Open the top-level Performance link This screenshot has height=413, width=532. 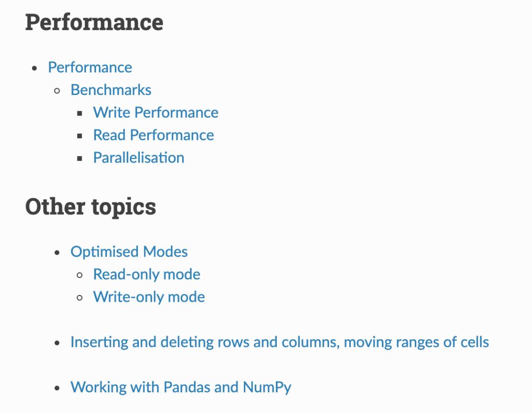90,67
